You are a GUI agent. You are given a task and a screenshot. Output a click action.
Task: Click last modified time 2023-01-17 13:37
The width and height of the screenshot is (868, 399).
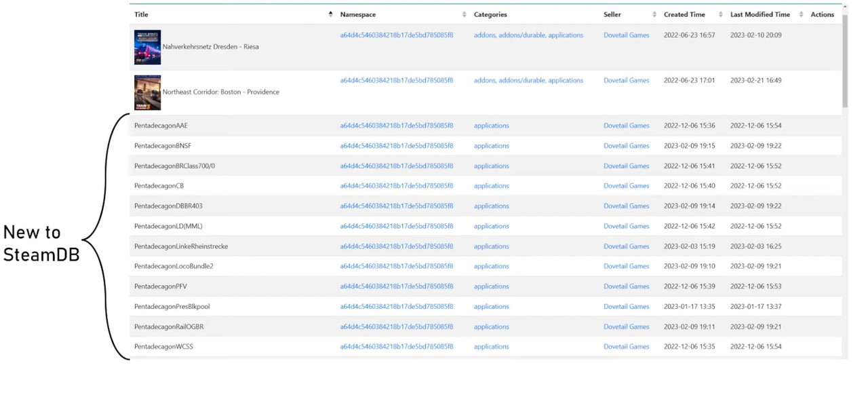coord(755,307)
